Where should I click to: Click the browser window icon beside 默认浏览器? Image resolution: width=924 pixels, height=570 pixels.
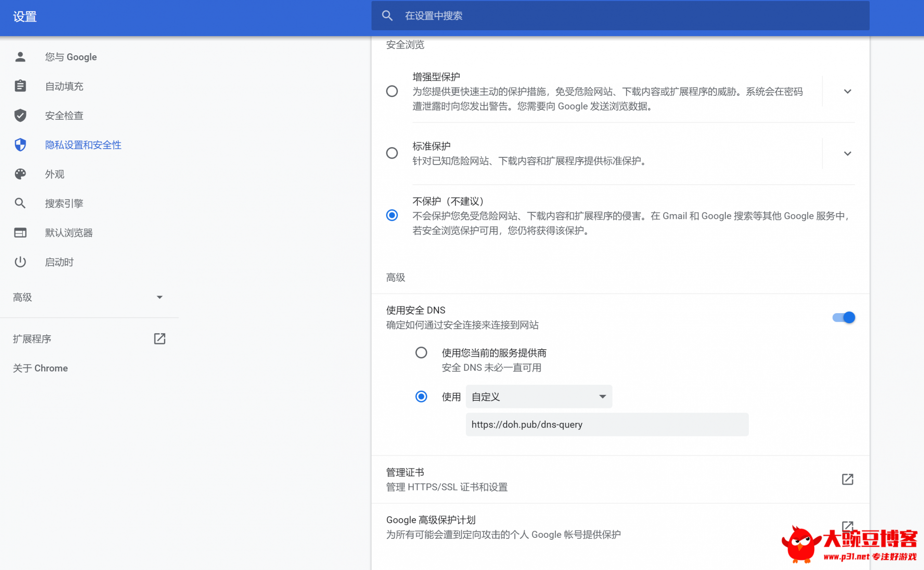click(x=20, y=233)
